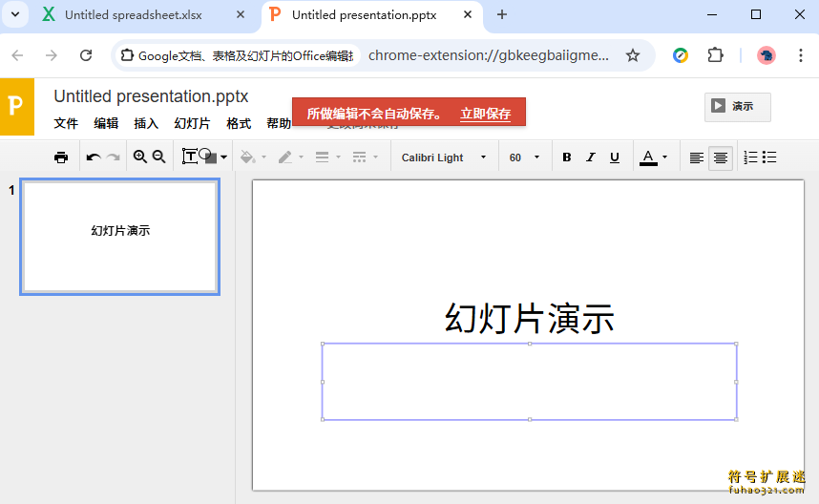This screenshot has width=819, height=504.
Task: Open the 插入 menu
Action: 146,123
